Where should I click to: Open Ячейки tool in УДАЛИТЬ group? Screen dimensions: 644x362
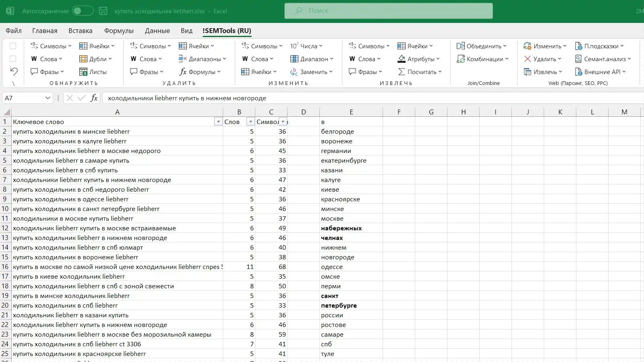click(x=197, y=46)
